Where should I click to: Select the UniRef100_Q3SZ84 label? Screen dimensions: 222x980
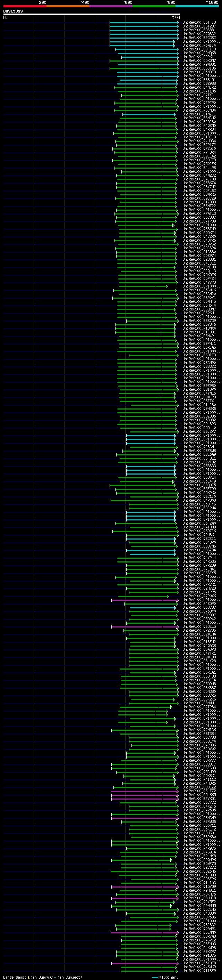pos(199,550)
